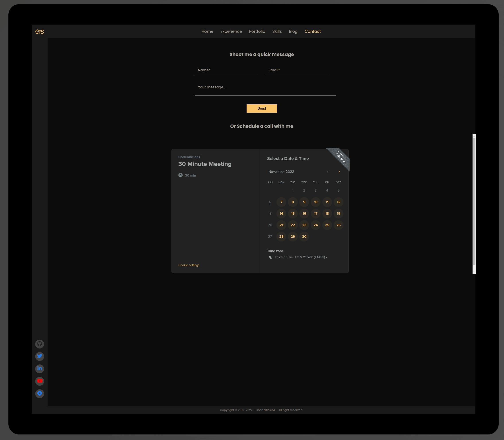Open the LinkedIn profile icon

[39, 368]
